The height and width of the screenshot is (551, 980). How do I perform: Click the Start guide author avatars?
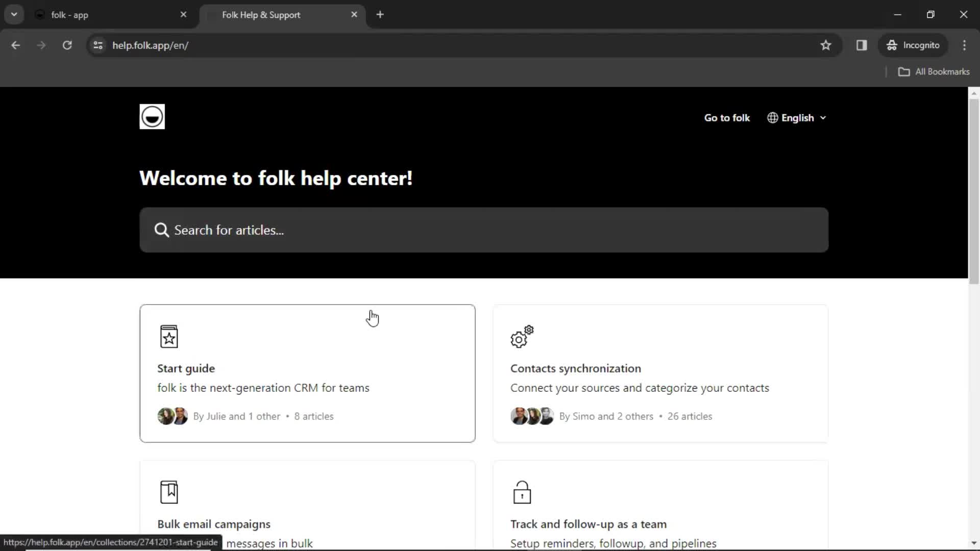coord(173,416)
